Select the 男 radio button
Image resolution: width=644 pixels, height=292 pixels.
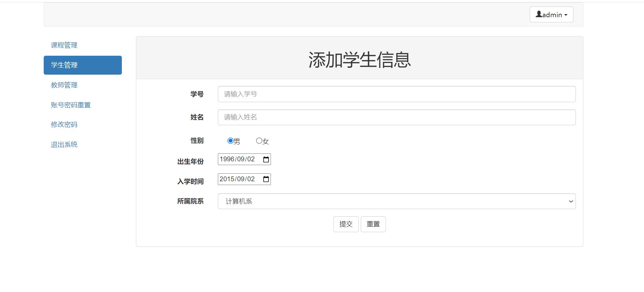coord(231,141)
